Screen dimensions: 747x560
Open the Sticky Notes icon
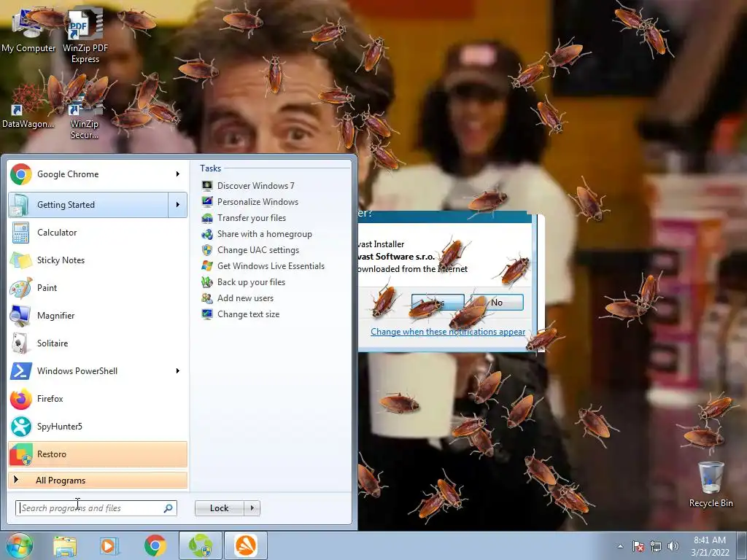coord(20,260)
